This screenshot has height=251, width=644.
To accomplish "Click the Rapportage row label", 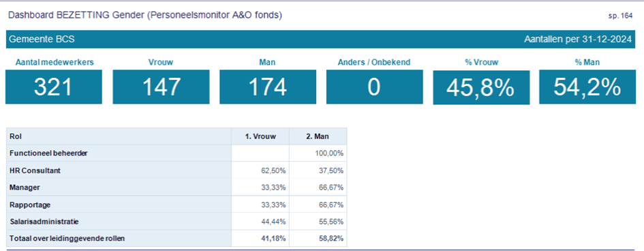I will (x=29, y=205).
